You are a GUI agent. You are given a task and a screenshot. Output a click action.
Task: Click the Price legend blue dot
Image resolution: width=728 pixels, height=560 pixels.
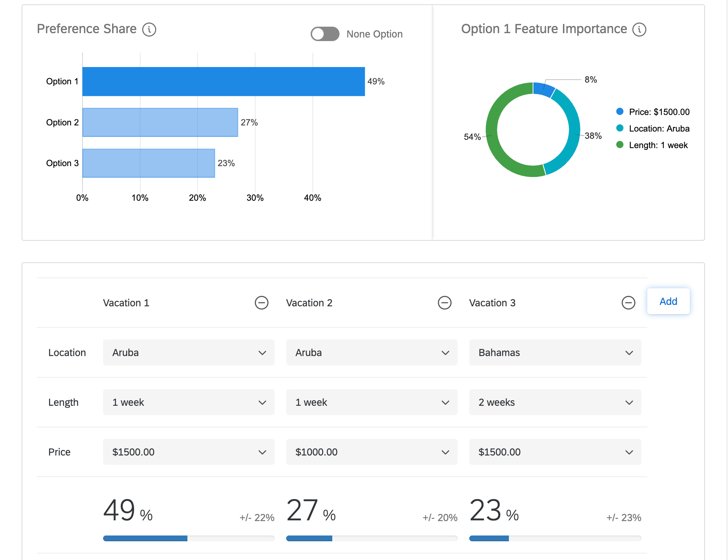pos(620,112)
